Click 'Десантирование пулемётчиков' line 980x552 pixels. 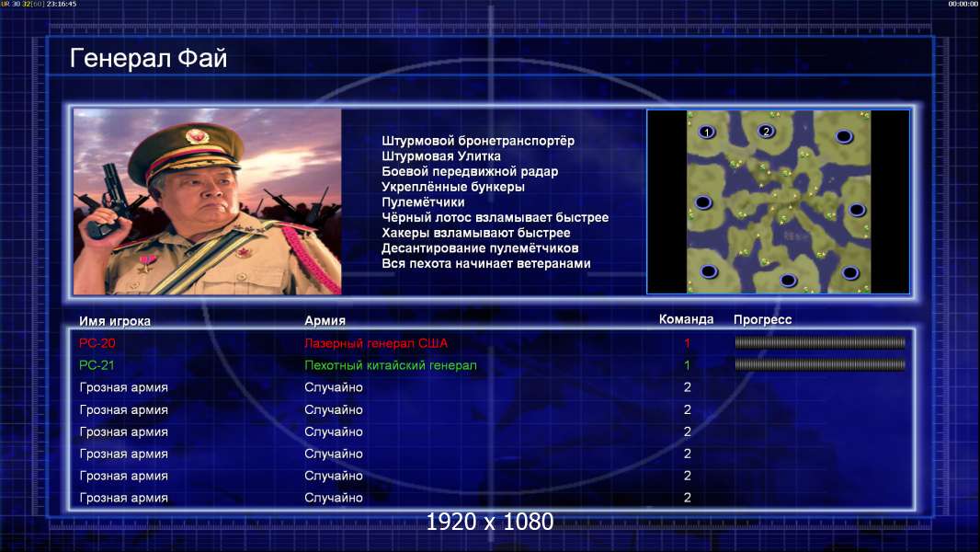[480, 248]
